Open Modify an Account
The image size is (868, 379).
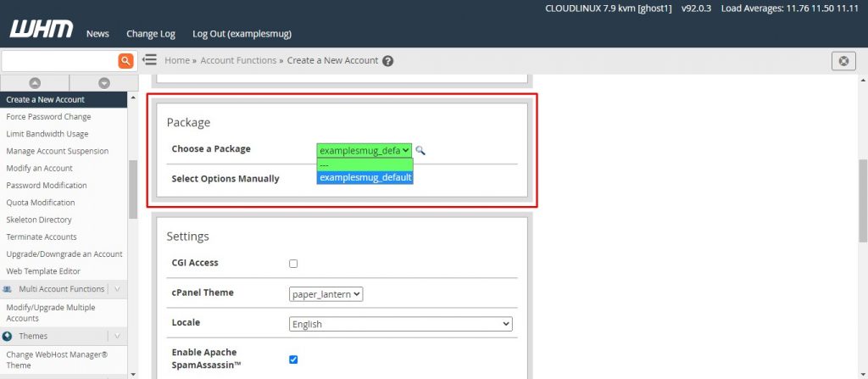(39, 169)
